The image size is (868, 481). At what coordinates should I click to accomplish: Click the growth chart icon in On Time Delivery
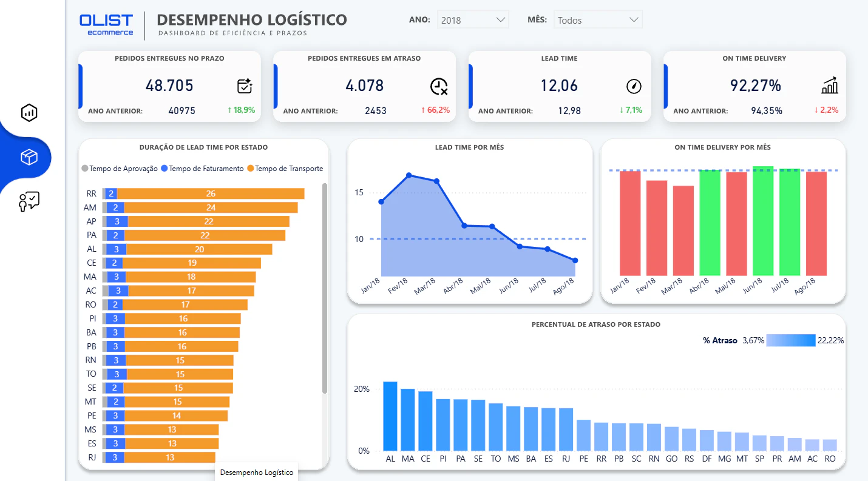point(830,86)
